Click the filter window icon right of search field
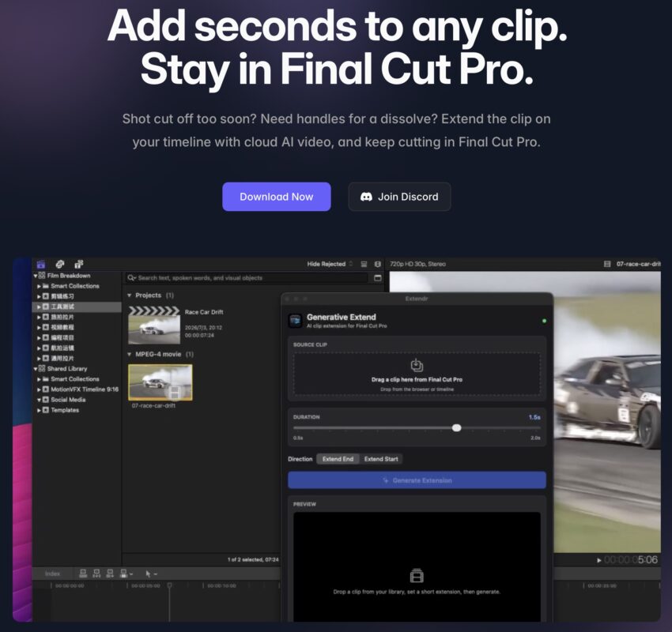The height and width of the screenshot is (632, 672). pyautogui.click(x=378, y=278)
